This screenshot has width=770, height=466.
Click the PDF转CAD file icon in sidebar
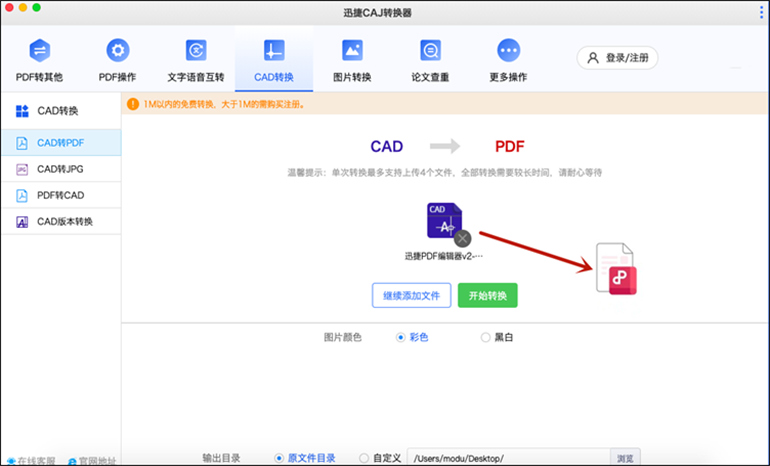tap(22, 195)
